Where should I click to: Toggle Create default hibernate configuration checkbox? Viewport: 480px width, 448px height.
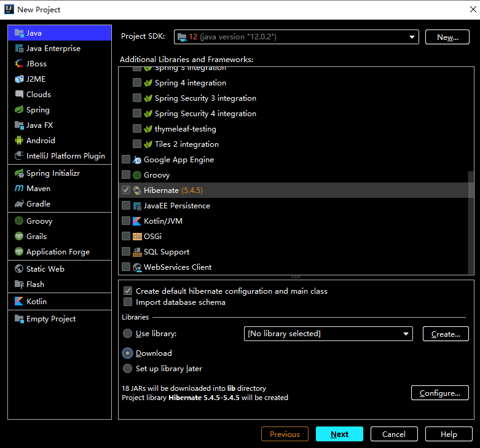pos(128,291)
